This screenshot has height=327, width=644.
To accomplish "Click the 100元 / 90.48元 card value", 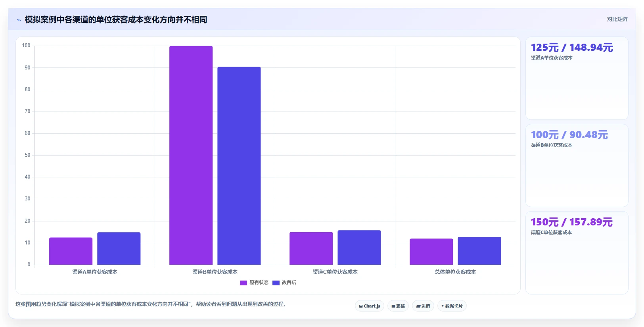I will pos(569,135).
